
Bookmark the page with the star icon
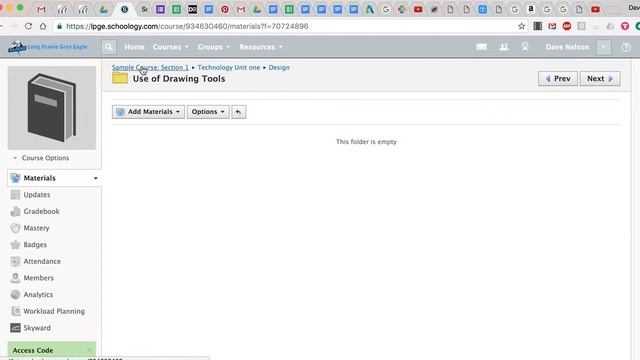[x=521, y=26]
